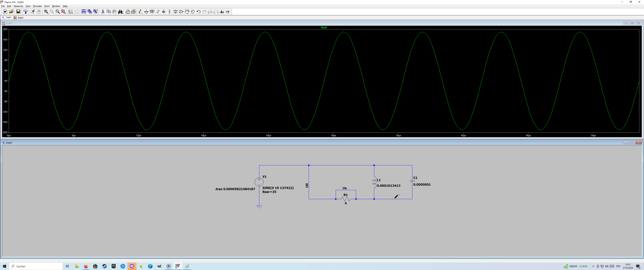
Task: Select the Label Net tool
Action: (152, 12)
